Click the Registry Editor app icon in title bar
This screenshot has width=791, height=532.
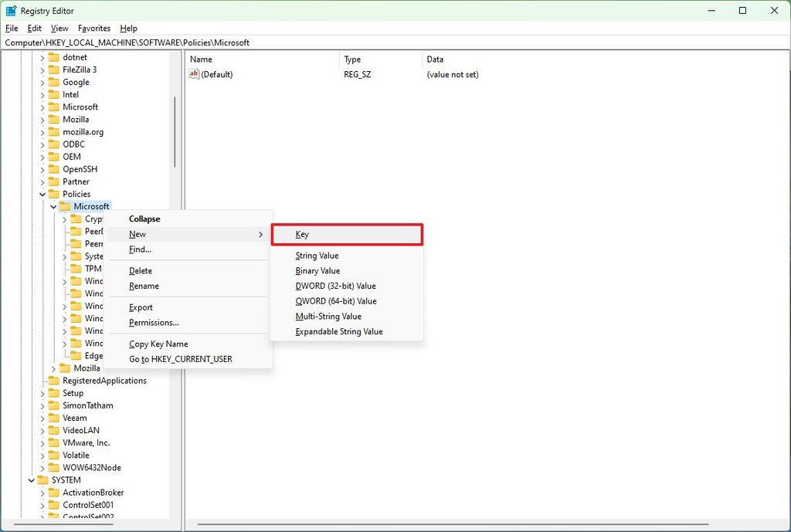[x=11, y=11]
